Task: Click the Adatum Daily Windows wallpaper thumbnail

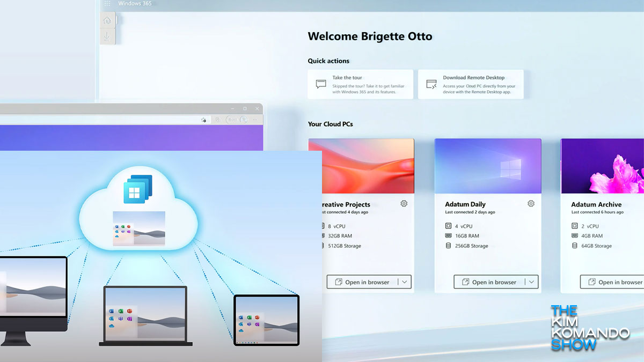Action: 488,166
